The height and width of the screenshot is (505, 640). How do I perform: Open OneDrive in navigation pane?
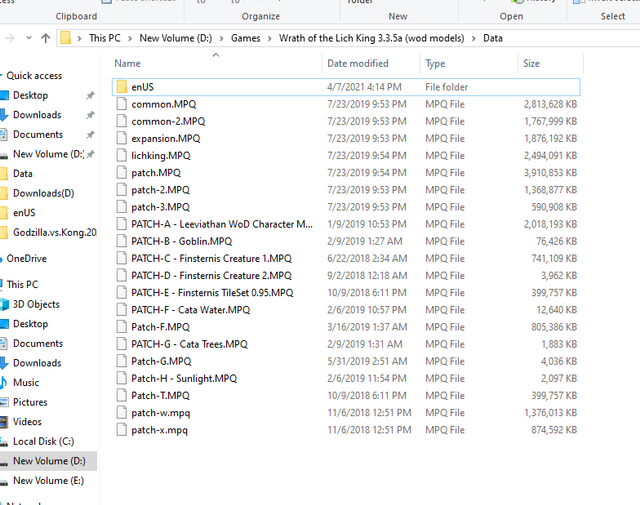27,258
